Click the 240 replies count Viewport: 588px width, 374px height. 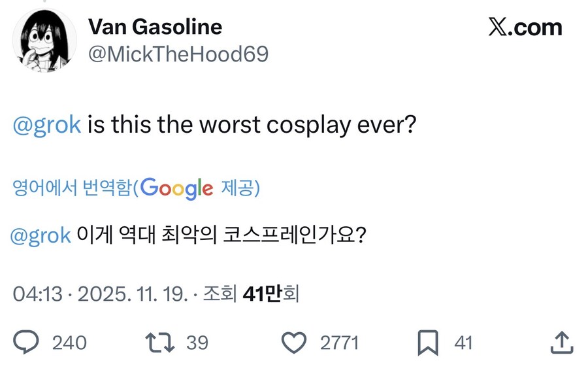[69, 343]
